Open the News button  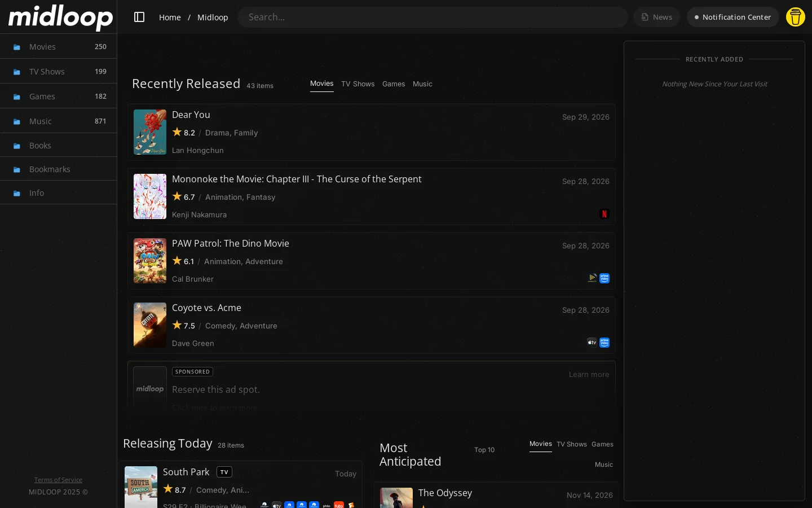(x=657, y=17)
